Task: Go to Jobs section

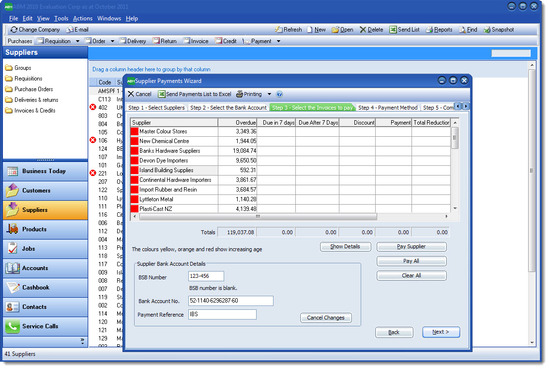Action: pyautogui.click(x=45, y=249)
